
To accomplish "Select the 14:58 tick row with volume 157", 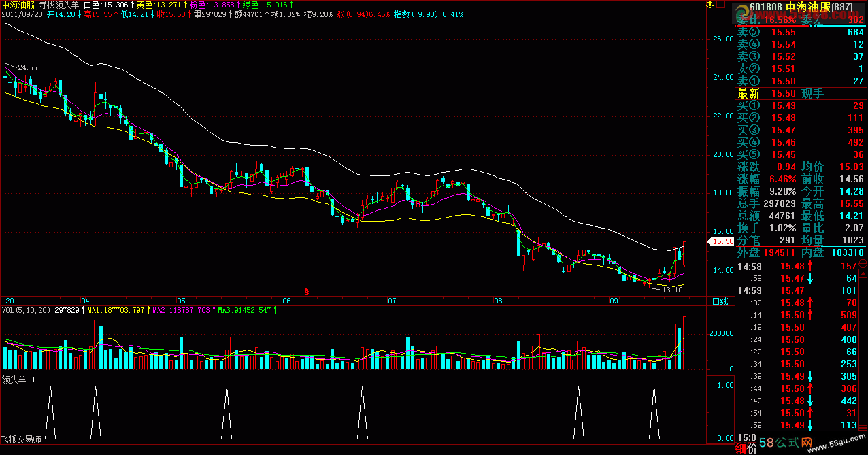I will (798, 266).
